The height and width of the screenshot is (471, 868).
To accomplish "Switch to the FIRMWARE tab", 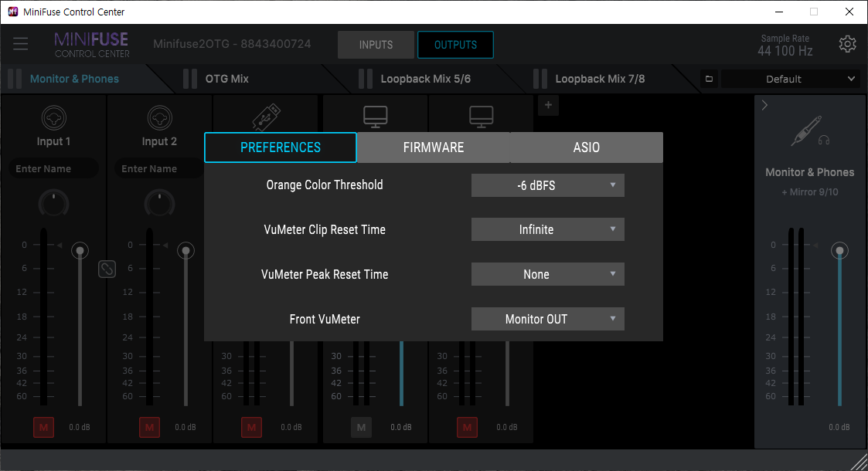I will click(433, 147).
